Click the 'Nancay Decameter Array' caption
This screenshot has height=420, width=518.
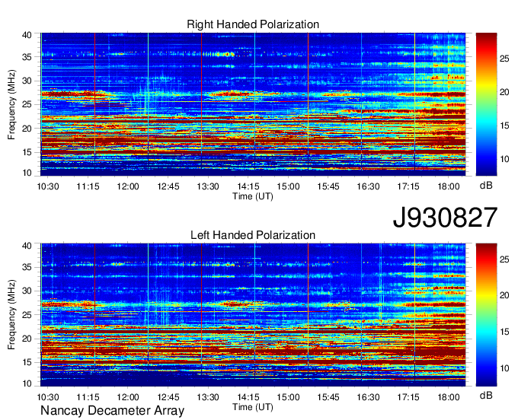112,411
